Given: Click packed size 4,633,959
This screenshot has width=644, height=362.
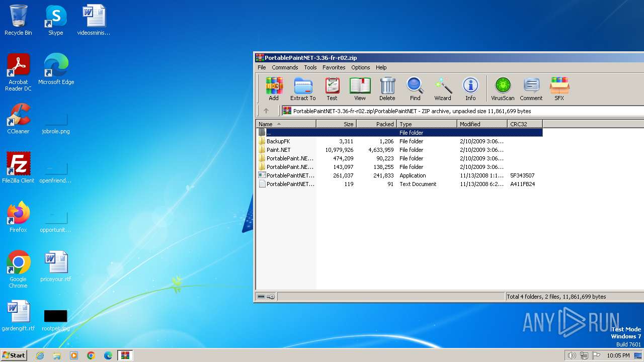Looking at the screenshot, I should pyautogui.click(x=381, y=150).
